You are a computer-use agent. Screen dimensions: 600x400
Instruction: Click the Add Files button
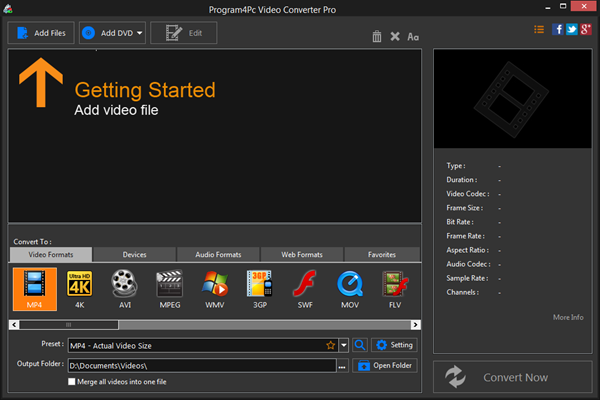point(41,33)
